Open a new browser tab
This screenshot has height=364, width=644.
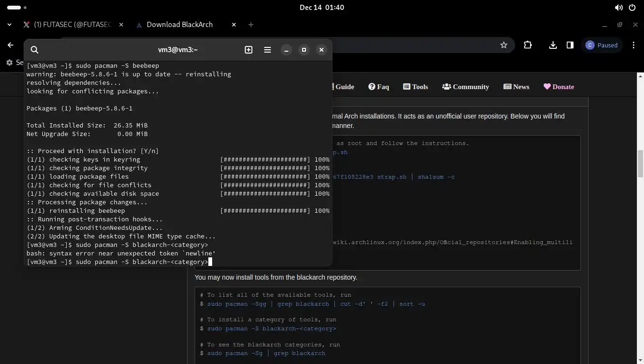251,25
